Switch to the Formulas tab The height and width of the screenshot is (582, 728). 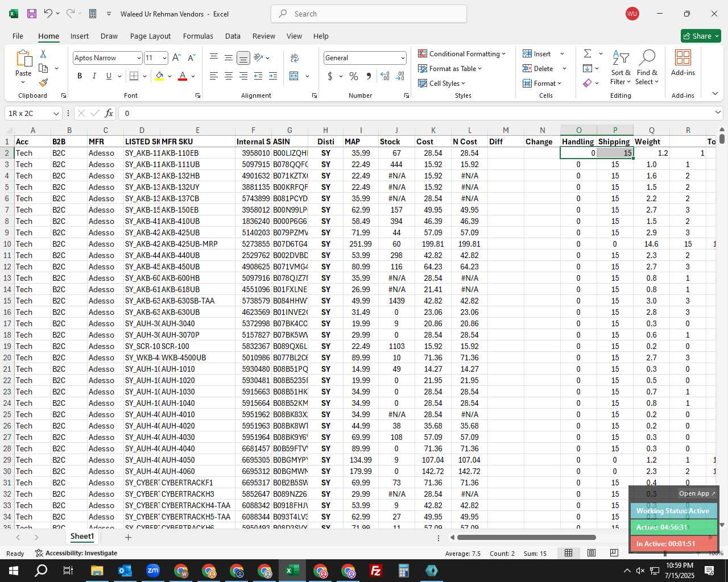[x=198, y=36]
